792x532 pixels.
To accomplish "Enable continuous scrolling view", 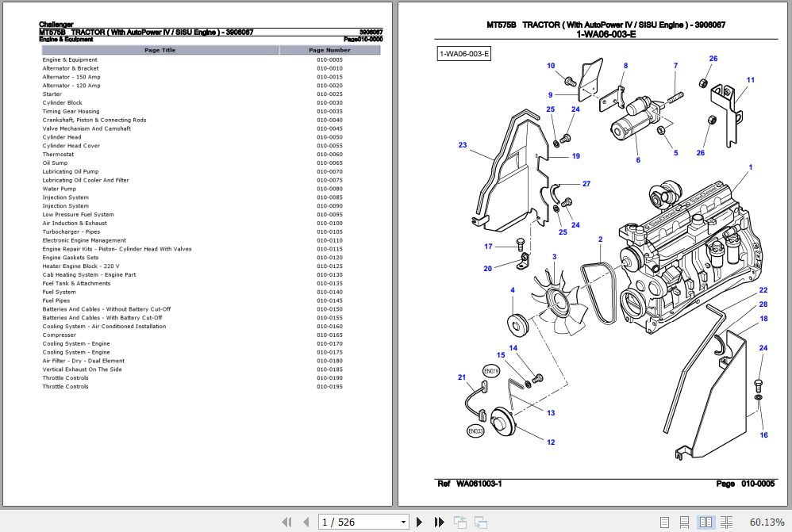I will coord(684,522).
